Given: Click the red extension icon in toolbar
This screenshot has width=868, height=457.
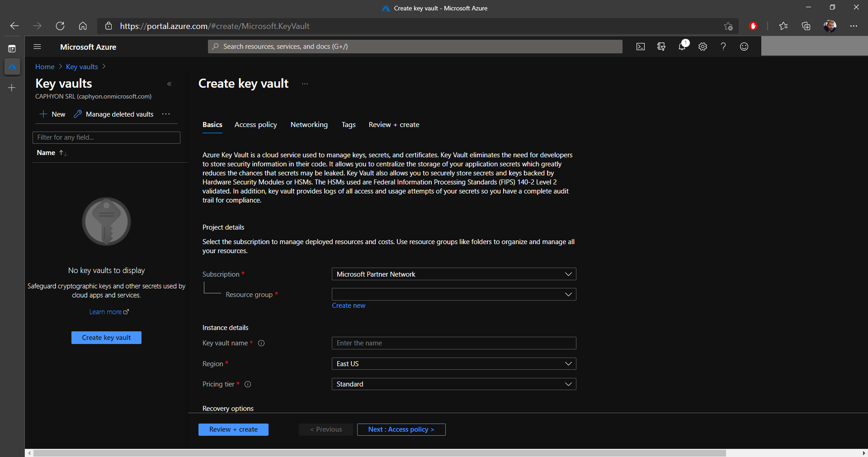Looking at the screenshot, I should pos(753,26).
